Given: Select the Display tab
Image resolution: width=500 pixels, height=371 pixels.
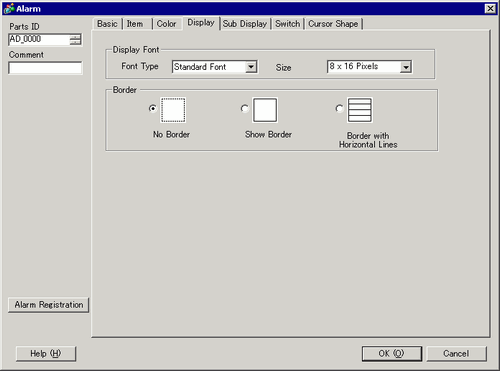Looking at the screenshot, I should tap(201, 23).
